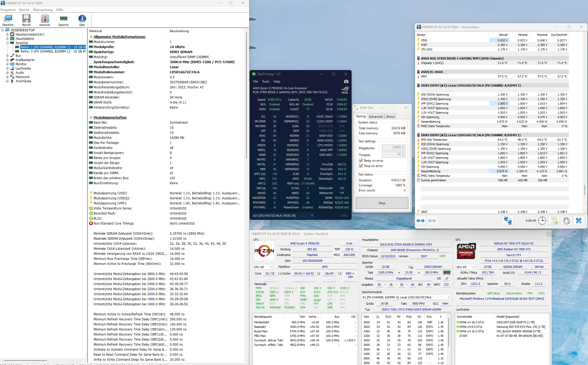This screenshot has height=365, width=588.
Task: Open sensor settings gear icon
Action: (x=566, y=221)
